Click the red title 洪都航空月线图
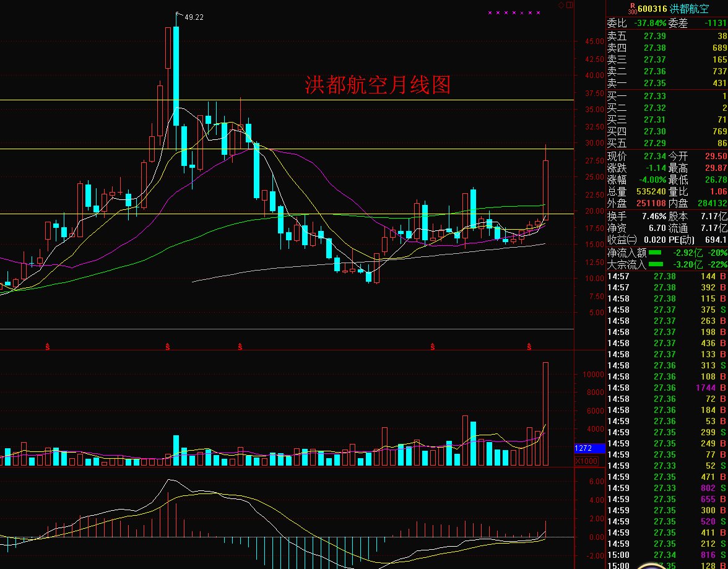The width and height of the screenshot is (728, 569). point(378,85)
